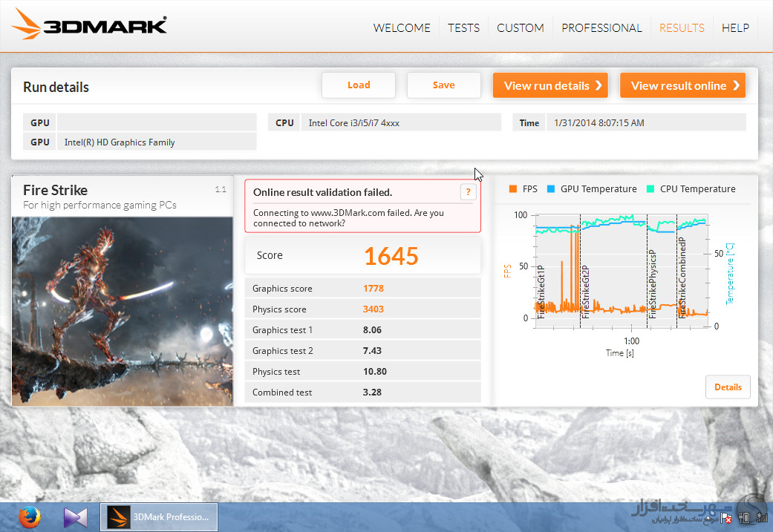
Task: Click the 3DMark logo in the header
Action: pyautogui.click(x=90, y=27)
